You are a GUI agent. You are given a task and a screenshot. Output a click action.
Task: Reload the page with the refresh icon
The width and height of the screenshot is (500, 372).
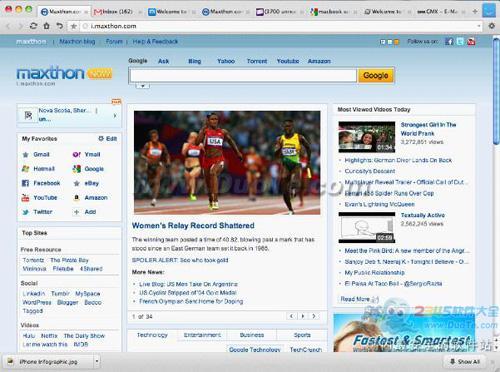(x=33, y=26)
